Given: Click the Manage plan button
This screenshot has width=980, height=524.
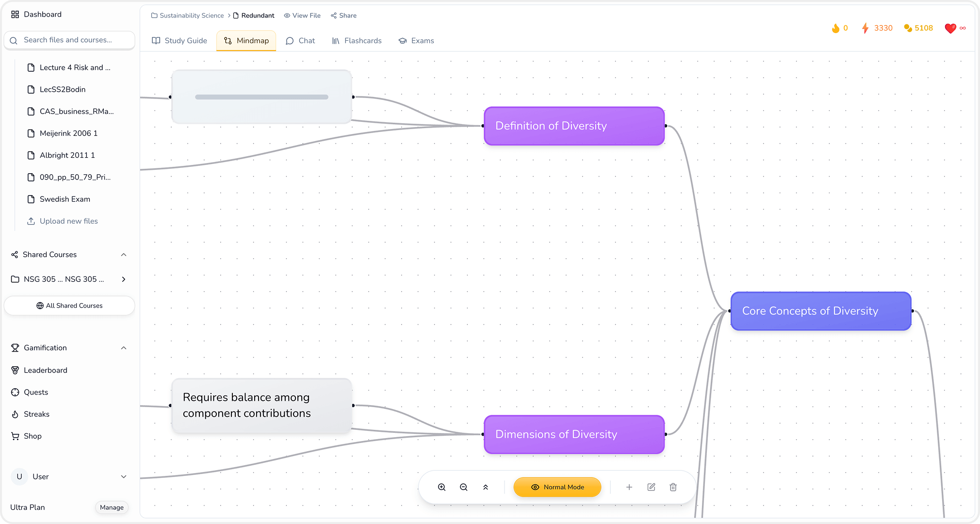Looking at the screenshot, I should coord(112,508).
